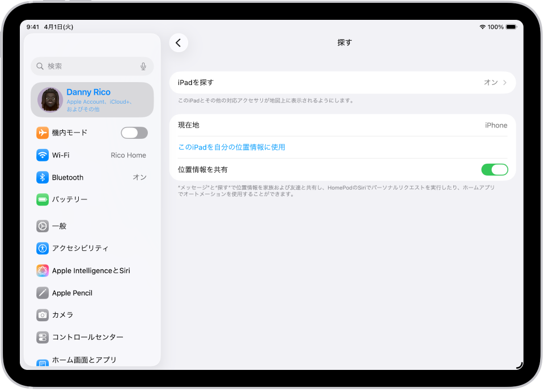
Task: Toggle 機内モード on
Action: tap(134, 133)
